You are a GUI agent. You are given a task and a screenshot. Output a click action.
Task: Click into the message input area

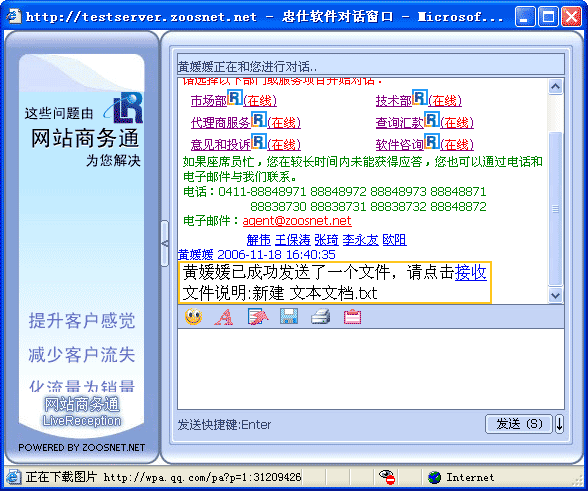click(x=370, y=369)
